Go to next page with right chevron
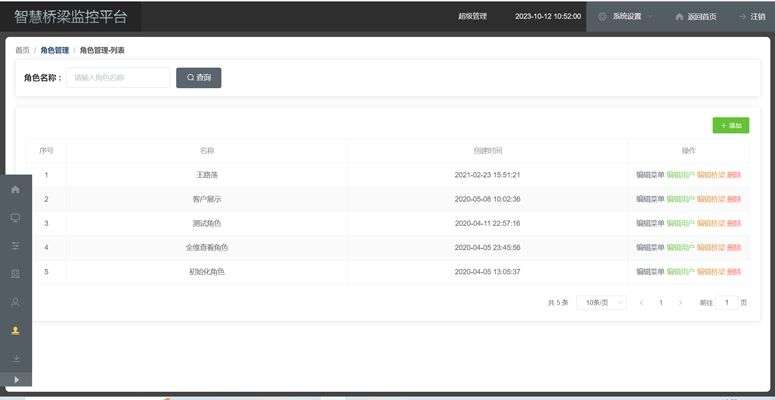Image resolution: width=775 pixels, height=400 pixels. tap(681, 302)
